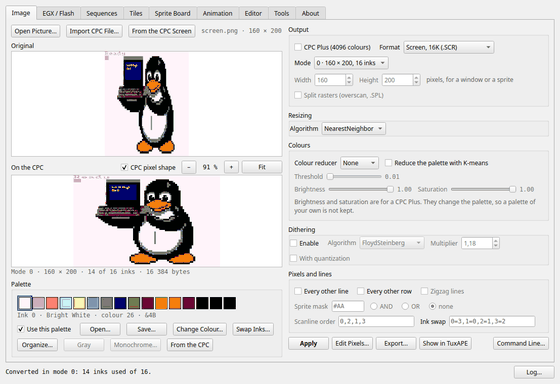Viewport: 560px width, 384px height.
Task: Select the olive green palette swatch
Action: point(134,303)
